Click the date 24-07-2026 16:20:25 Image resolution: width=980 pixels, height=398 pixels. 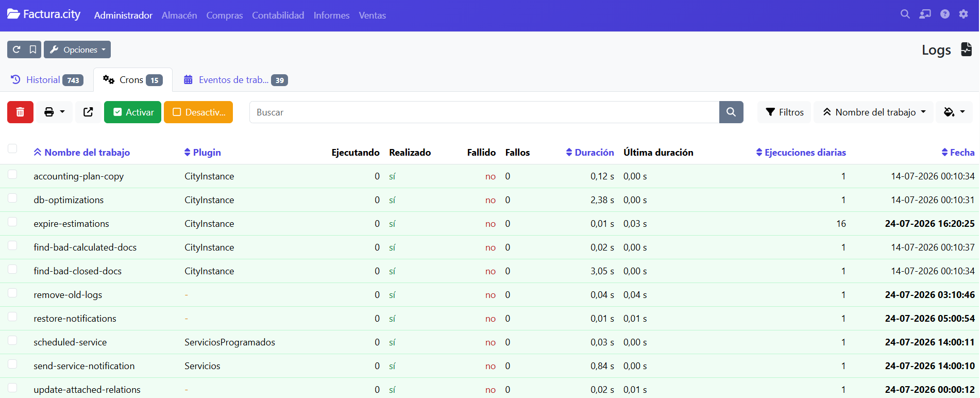(930, 224)
